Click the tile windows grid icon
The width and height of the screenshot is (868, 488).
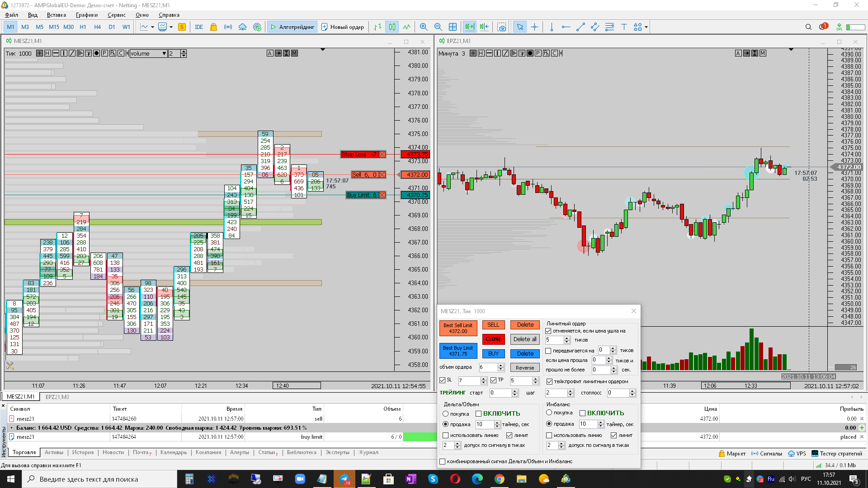tap(453, 27)
